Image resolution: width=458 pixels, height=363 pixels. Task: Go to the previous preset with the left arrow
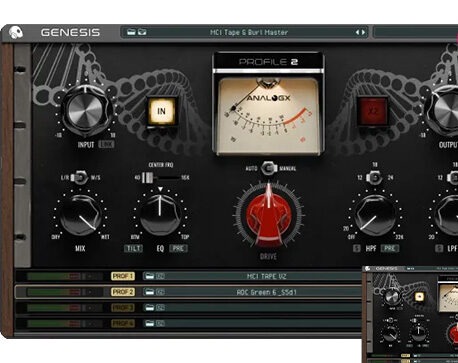[x=357, y=32]
